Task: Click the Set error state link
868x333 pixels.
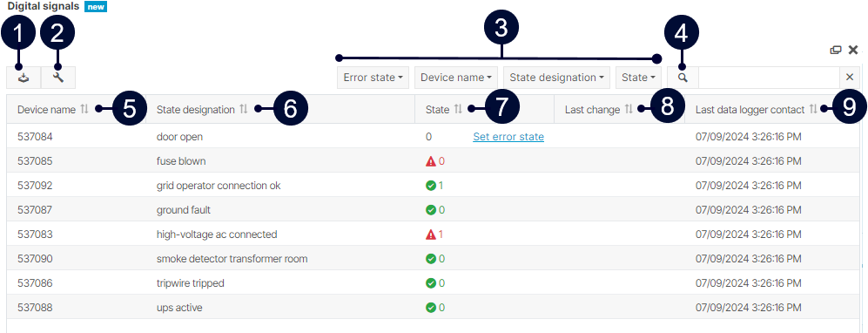Action: point(508,137)
